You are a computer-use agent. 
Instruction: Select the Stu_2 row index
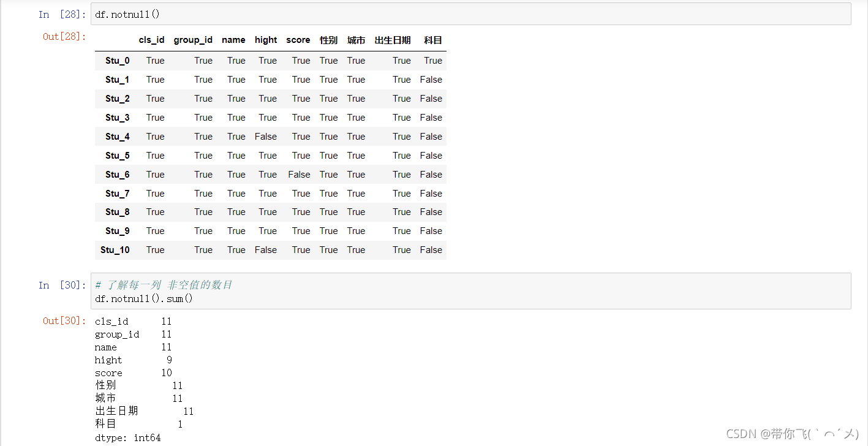118,99
